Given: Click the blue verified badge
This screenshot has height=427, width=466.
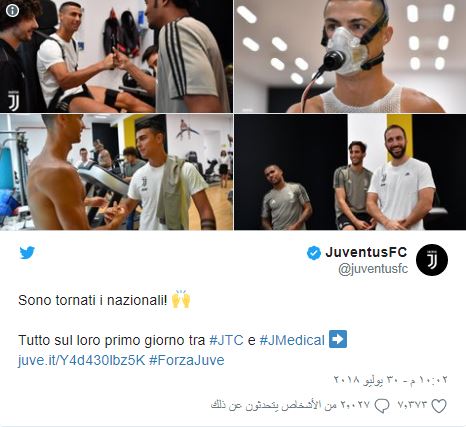Looking at the screenshot, I should tap(314, 253).
